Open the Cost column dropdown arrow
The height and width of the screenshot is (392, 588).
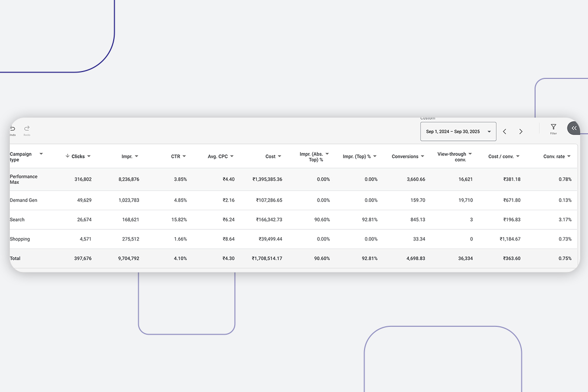point(279,157)
